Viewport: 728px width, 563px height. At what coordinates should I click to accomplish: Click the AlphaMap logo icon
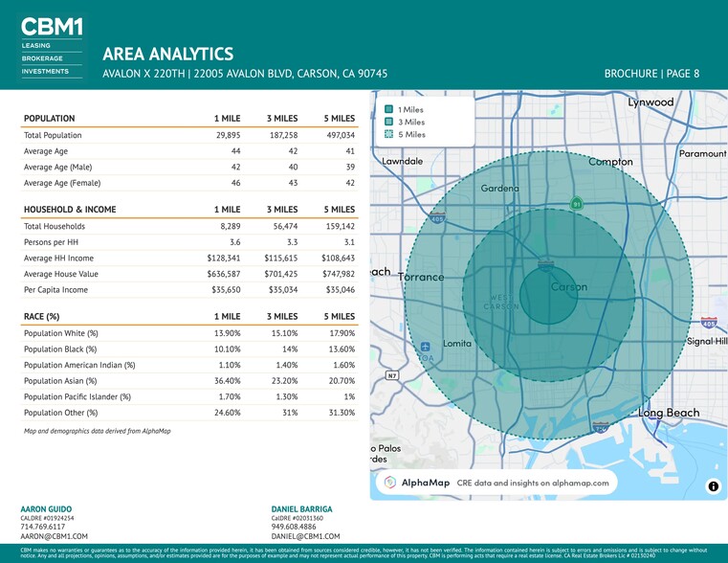390,483
